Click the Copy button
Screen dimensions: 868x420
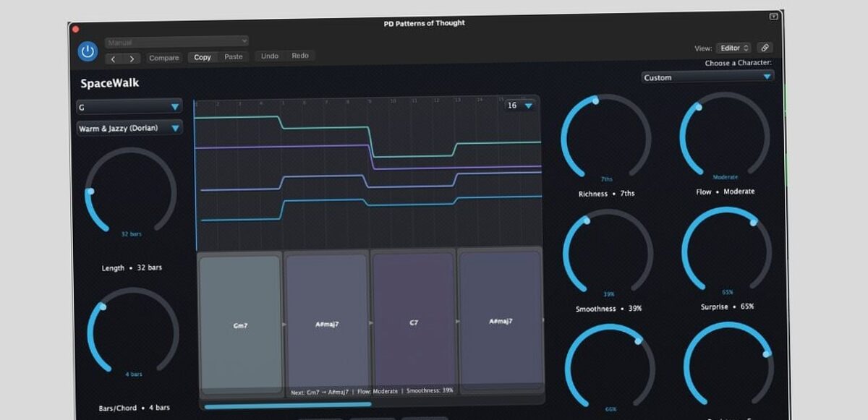(x=203, y=57)
